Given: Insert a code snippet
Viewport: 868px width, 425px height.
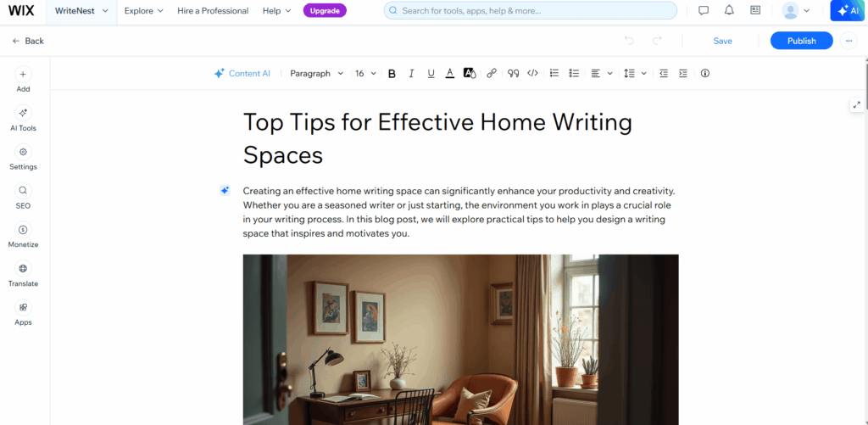Looking at the screenshot, I should (532, 73).
